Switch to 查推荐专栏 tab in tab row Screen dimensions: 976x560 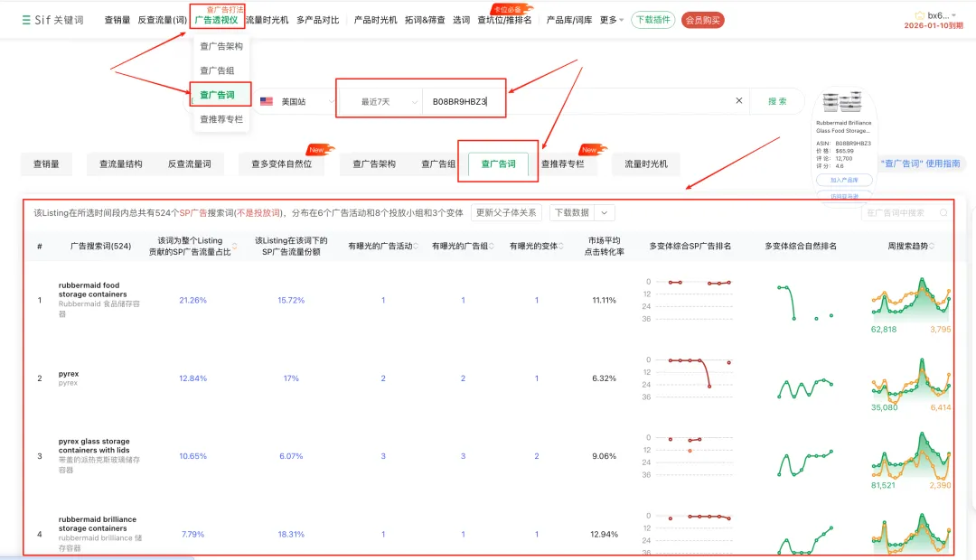(563, 163)
